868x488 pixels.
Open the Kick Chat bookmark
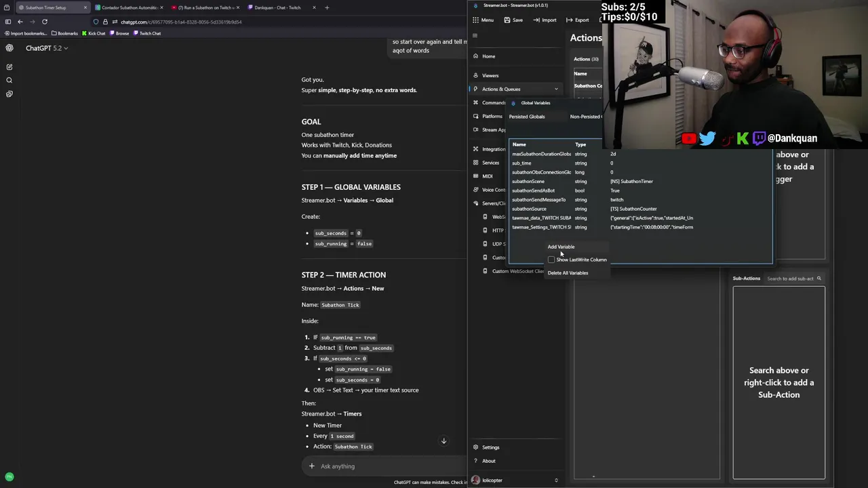(94, 33)
